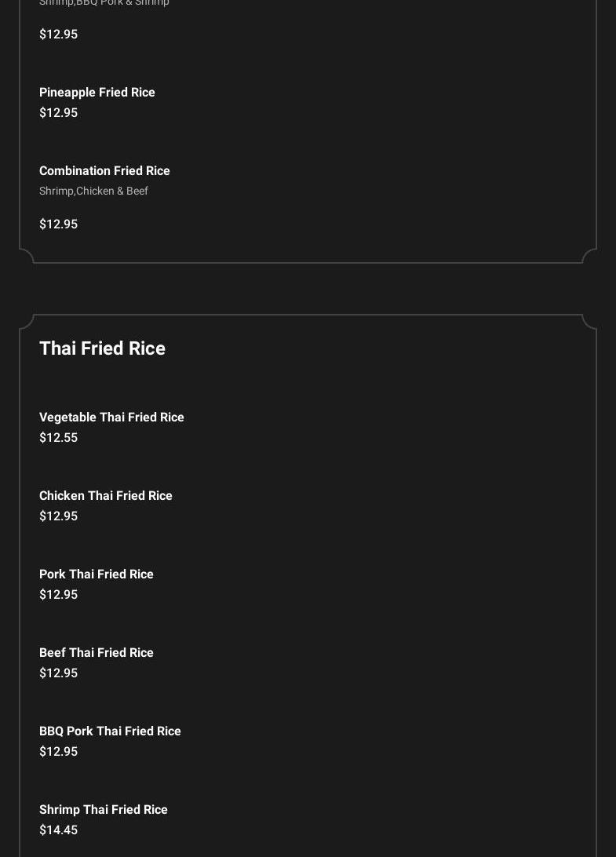Click the $12.55 price

tap(58, 438)
